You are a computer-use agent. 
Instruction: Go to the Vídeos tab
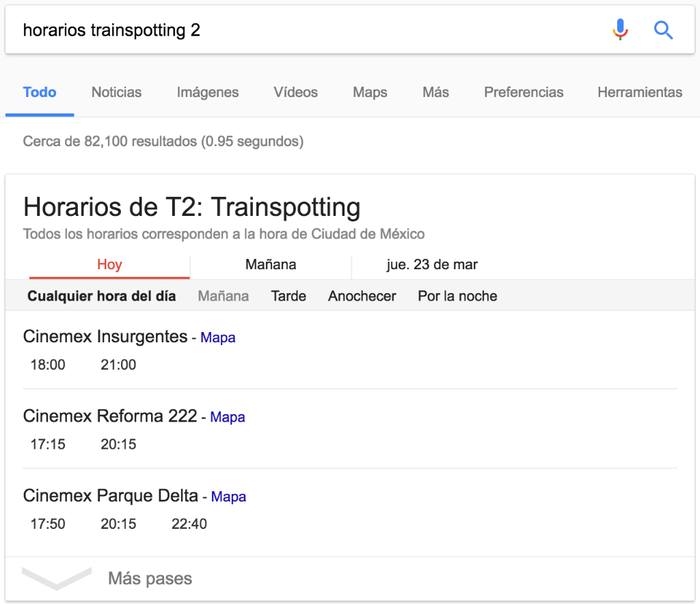click(x=295, y=92)
